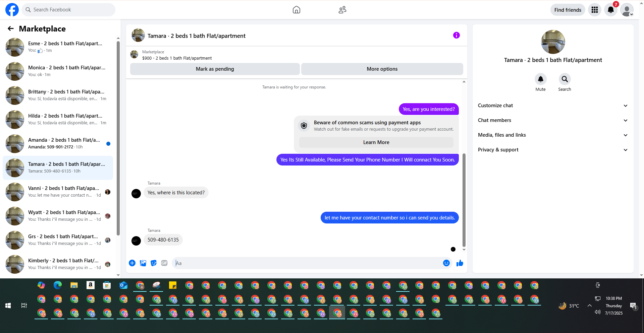Go to the Facebook Home icon

point(297,10)
